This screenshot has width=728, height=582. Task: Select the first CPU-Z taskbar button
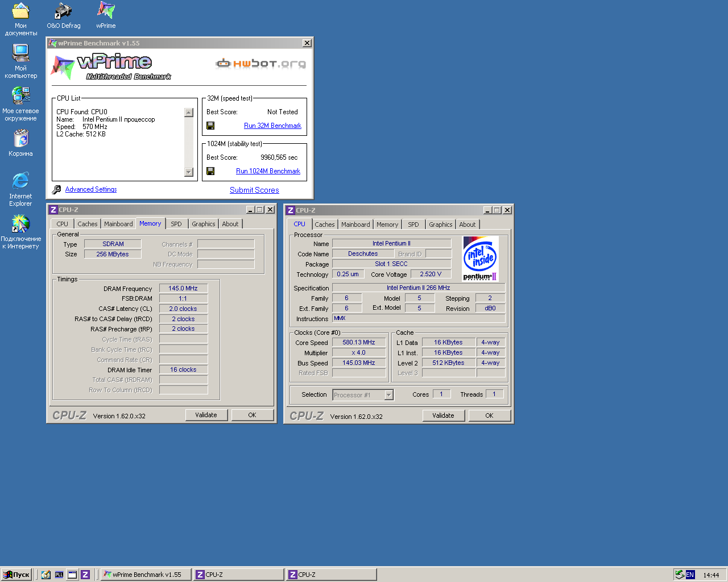pos(238,575)
